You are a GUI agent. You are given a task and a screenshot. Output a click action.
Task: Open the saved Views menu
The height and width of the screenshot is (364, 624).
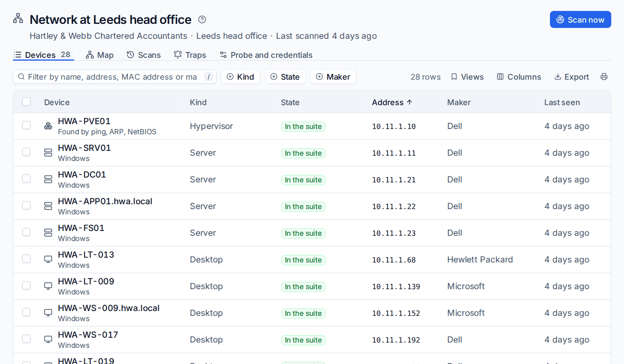pyautogui.click(x=467, y=77)
